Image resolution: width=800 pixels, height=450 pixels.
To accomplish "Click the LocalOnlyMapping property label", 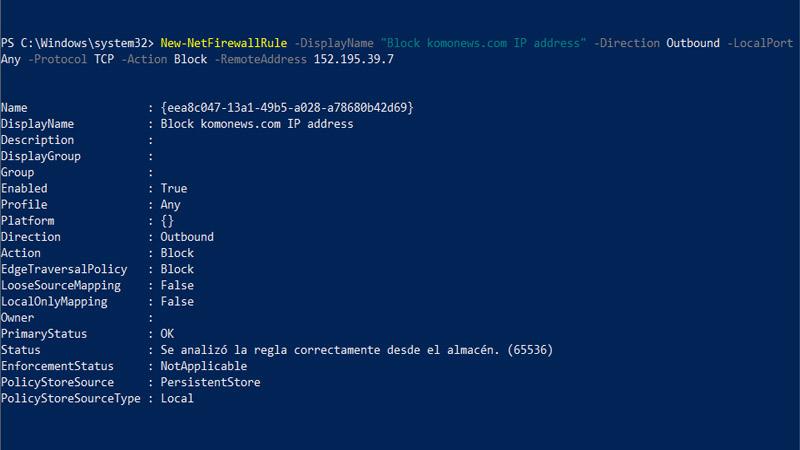I will (x=53, y=301).
